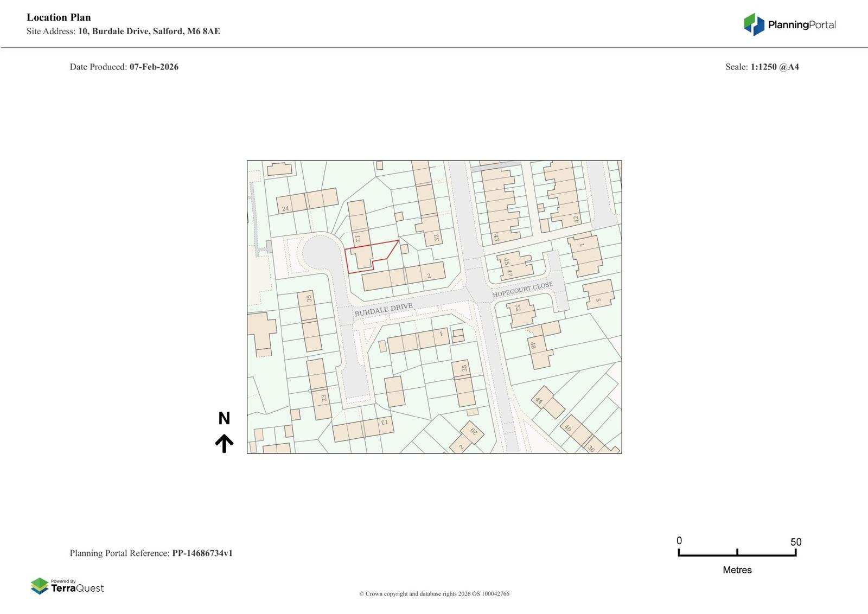
Task: Click the Hopecourt Close street label
Action: coord(522,289)
